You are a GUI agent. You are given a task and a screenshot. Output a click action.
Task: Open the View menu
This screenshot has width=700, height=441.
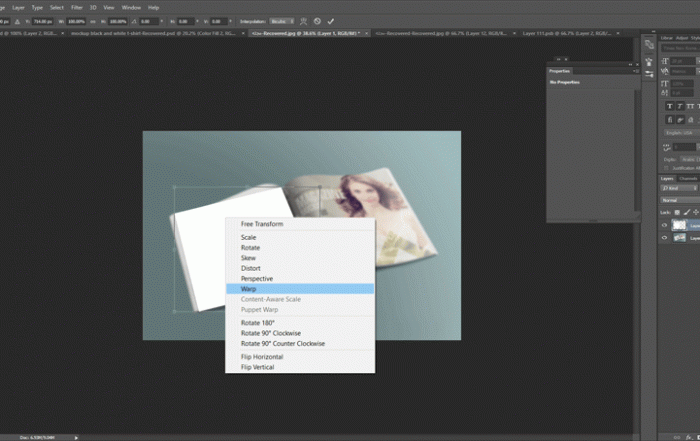[108, 8]
